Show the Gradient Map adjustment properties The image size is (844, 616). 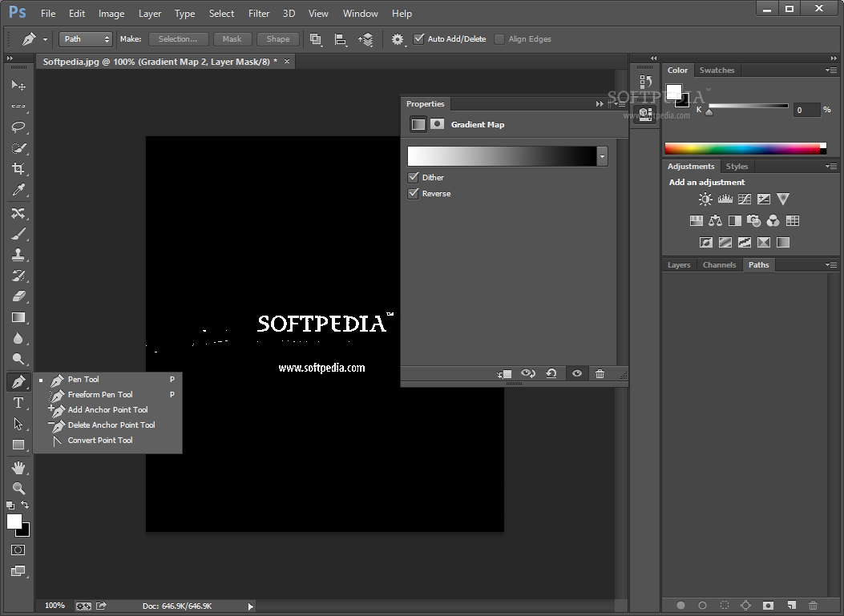tap(418, 124)
